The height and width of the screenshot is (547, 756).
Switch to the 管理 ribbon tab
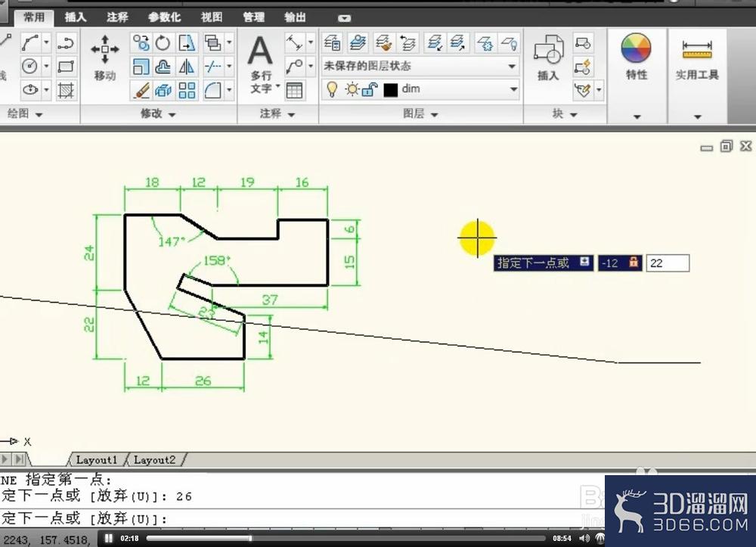[x=253, y=17]
